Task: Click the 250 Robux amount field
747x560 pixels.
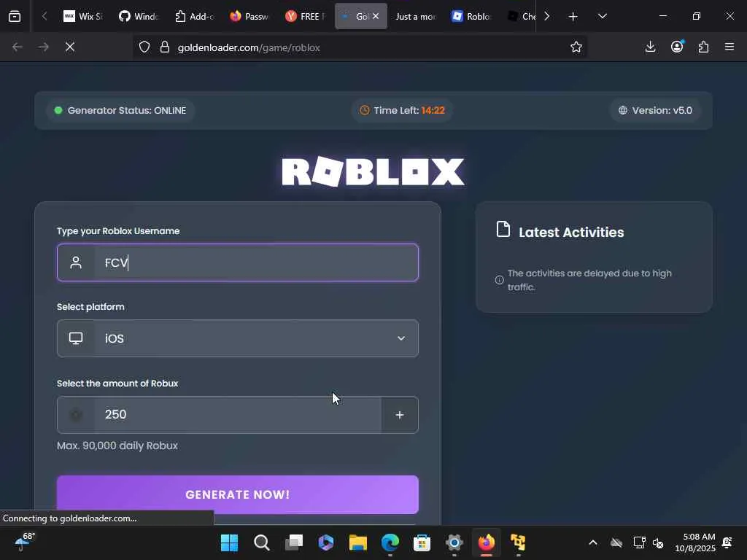Action: point(237,415)
